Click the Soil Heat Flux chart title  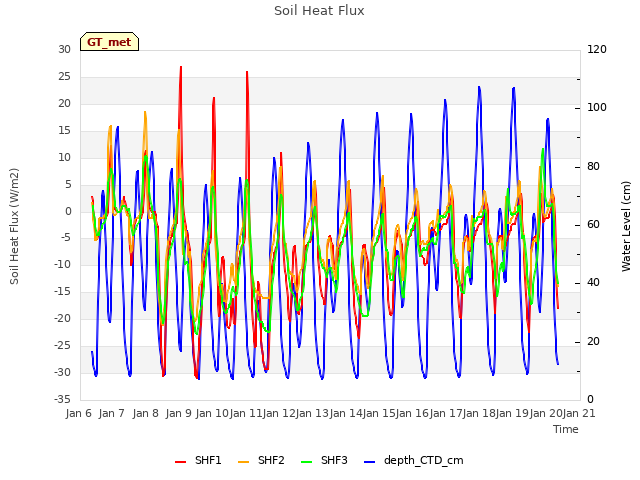click(319, 11)
